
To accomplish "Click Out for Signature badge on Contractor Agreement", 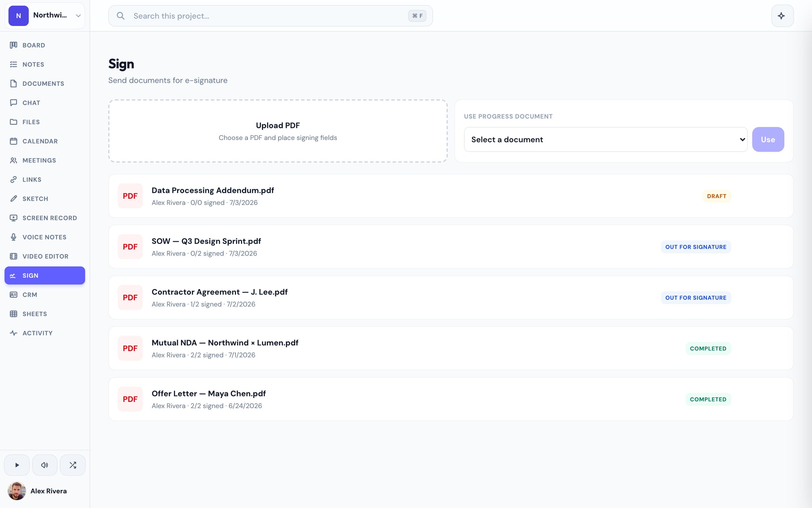I will point(696,298).
